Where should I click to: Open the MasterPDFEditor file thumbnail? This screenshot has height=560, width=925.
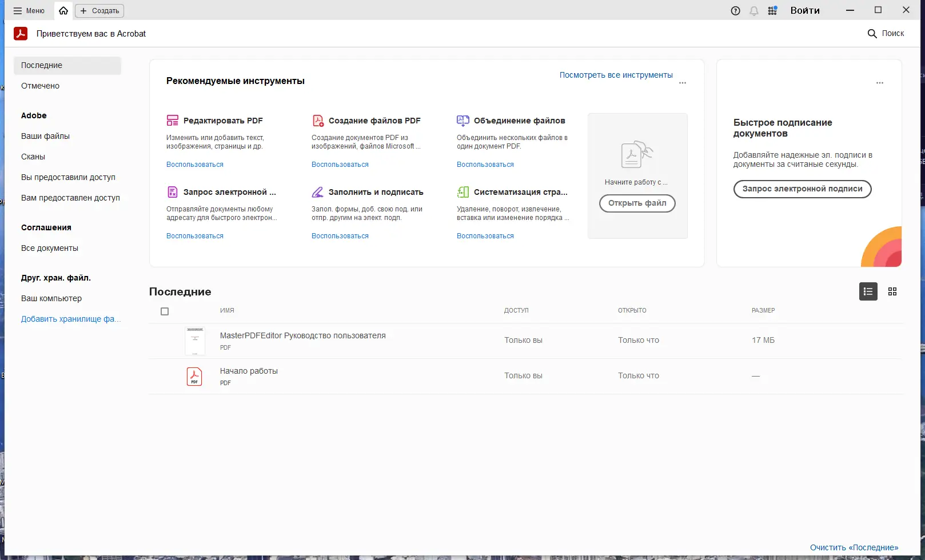tap(195, 341)
